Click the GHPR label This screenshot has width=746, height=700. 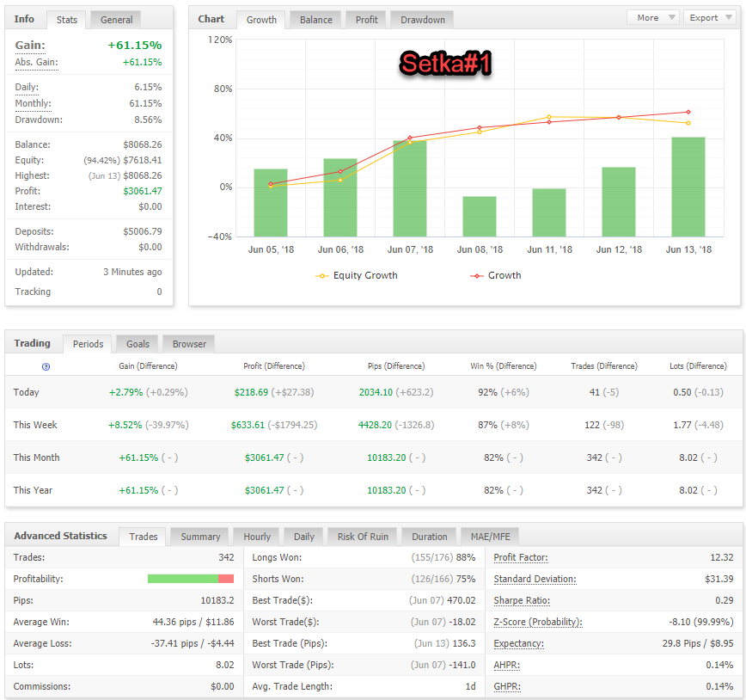pos(507,686)
